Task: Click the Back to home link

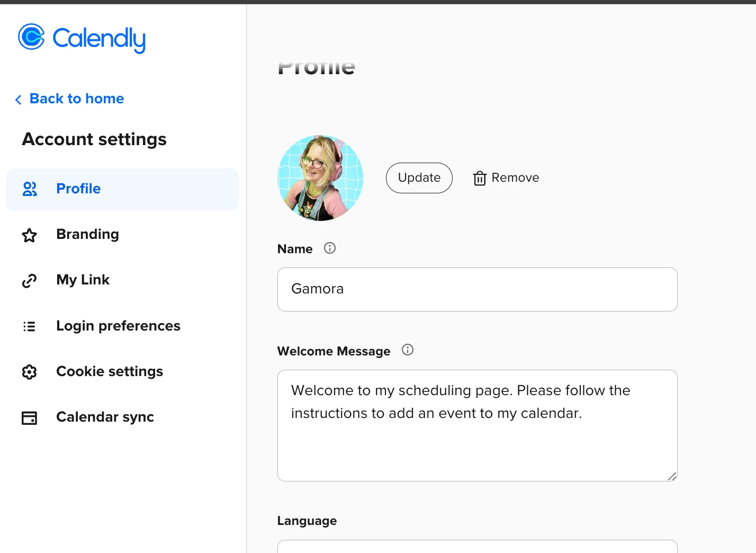Action: pos(76,99)
